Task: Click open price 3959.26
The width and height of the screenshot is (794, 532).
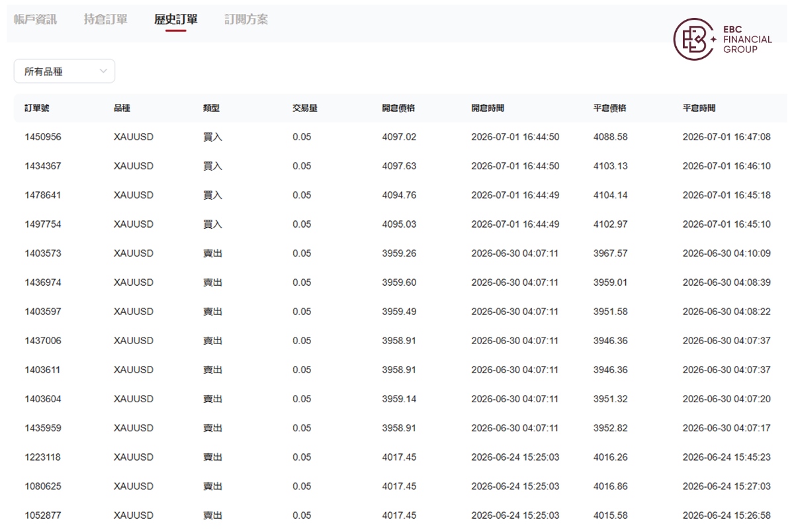Action: (x=399, y=253)
